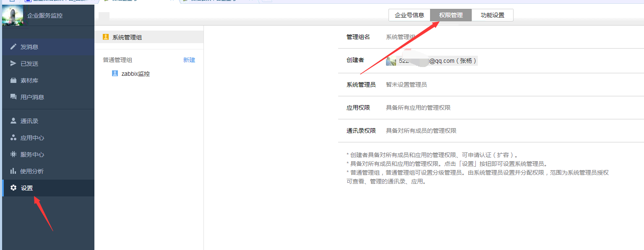Open the 功能设置 tab
The height and width of the screenshot is (250, 644).
(492, 15)
